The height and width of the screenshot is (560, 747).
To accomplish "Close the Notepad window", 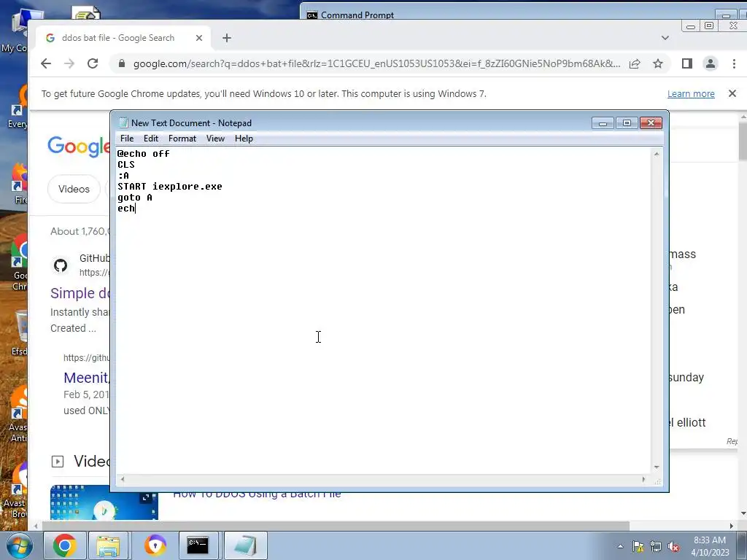I will tap(651, 123).
